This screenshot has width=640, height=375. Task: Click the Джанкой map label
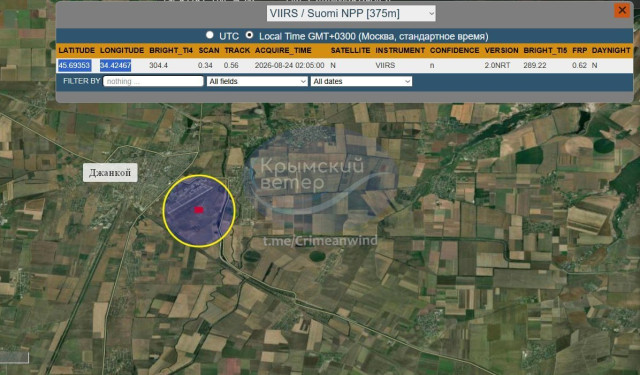[110, 173]
